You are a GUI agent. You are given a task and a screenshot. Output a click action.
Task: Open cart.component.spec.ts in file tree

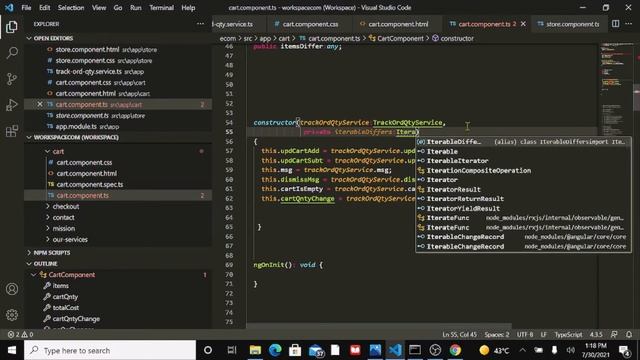point(89,184)
